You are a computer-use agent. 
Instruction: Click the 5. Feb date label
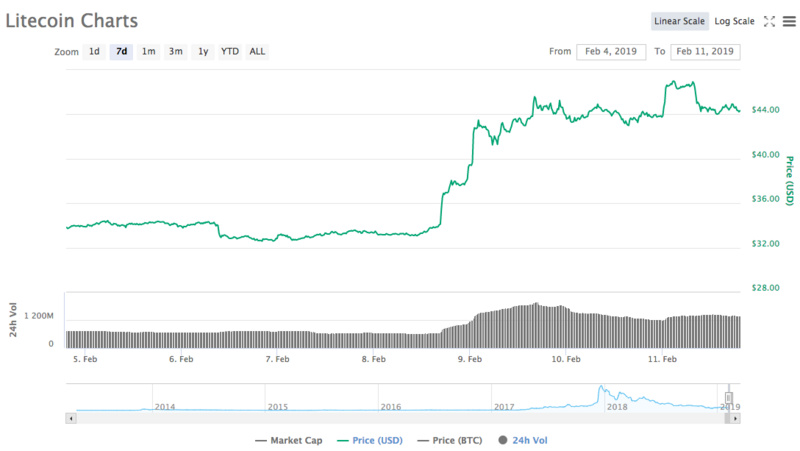pos(85,359)
